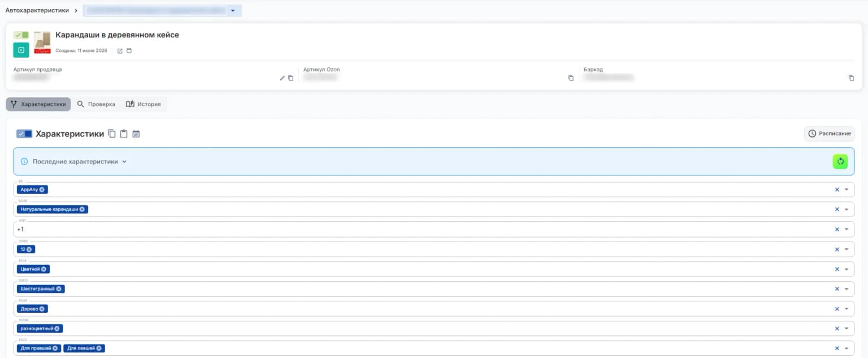868x358 pixels.
Task: Click calendar icon beside Характеристики heading
Action: [136, 134]
